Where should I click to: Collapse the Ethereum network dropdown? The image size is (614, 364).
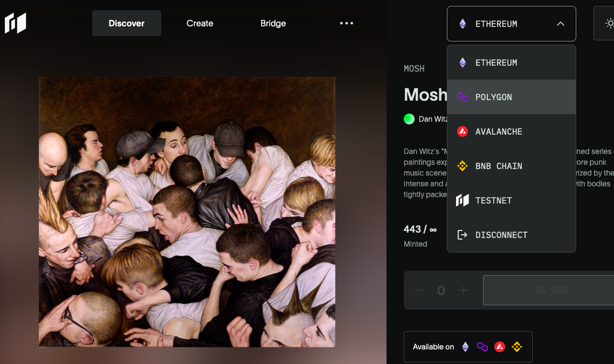512,24
